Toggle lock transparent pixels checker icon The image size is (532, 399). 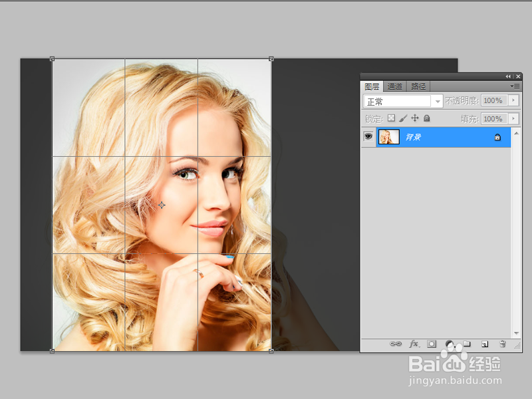point(391,118)
